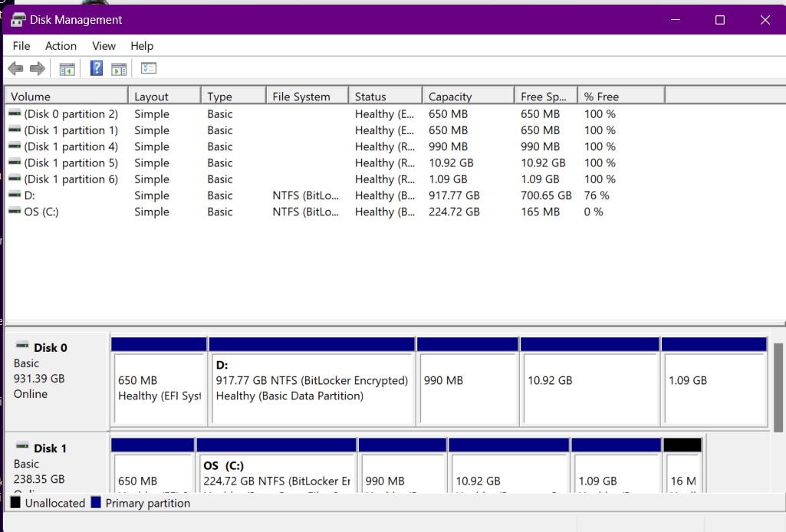Sort by the Type column header

[x=234, y=96]
